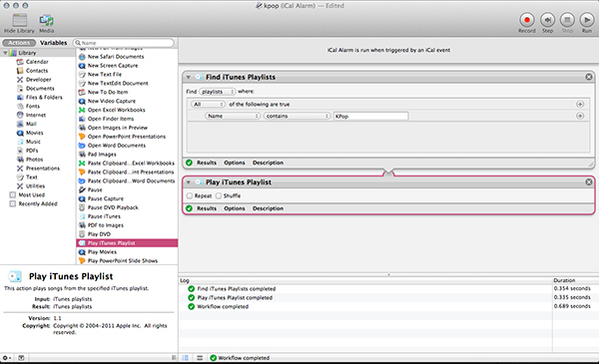599x364 pixels.
Task: Open the Find playlists type dropdown
Action: tap(218, 92)
